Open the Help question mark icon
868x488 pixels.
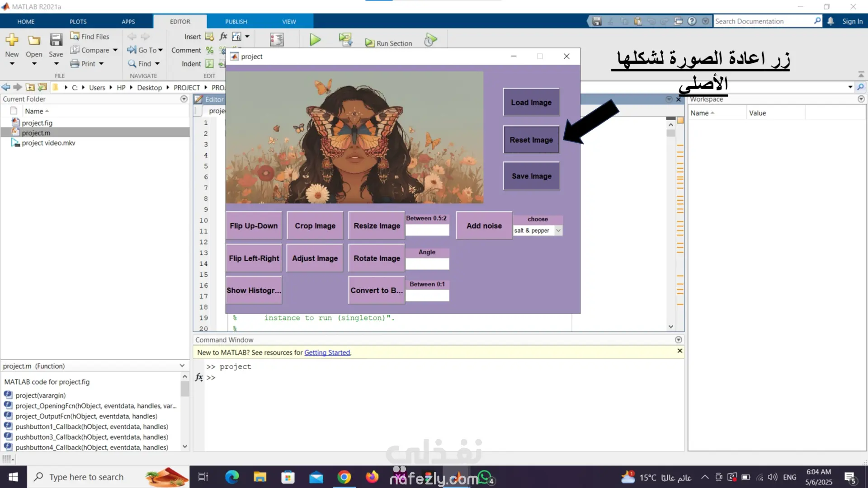pos(692,21)
